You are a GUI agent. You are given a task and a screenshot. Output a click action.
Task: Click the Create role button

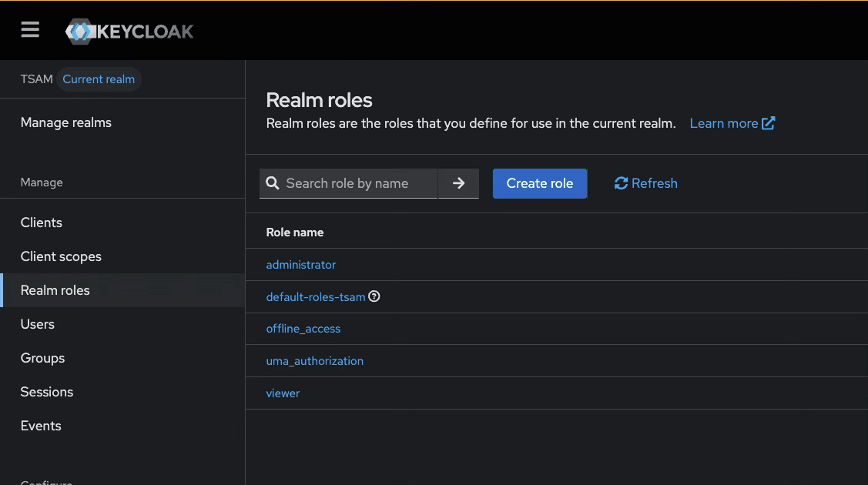[x=540, y=183]
